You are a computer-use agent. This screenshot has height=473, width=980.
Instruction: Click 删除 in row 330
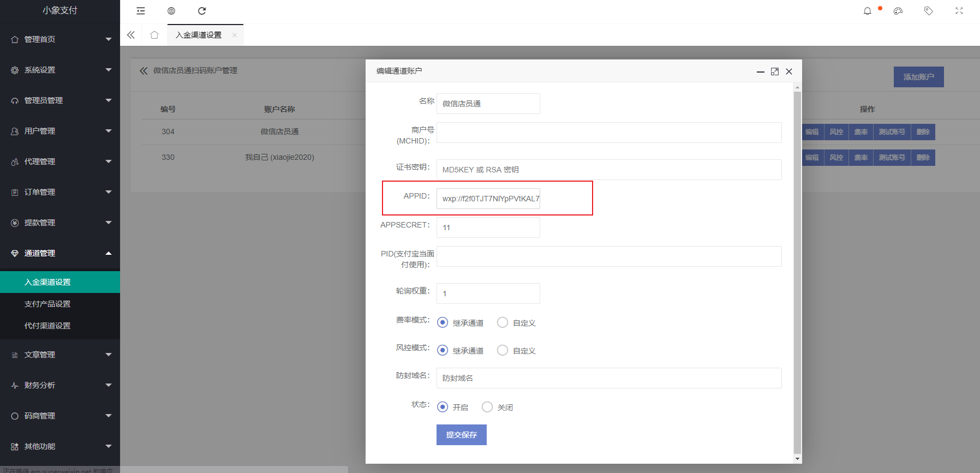(x=923, y=158)
